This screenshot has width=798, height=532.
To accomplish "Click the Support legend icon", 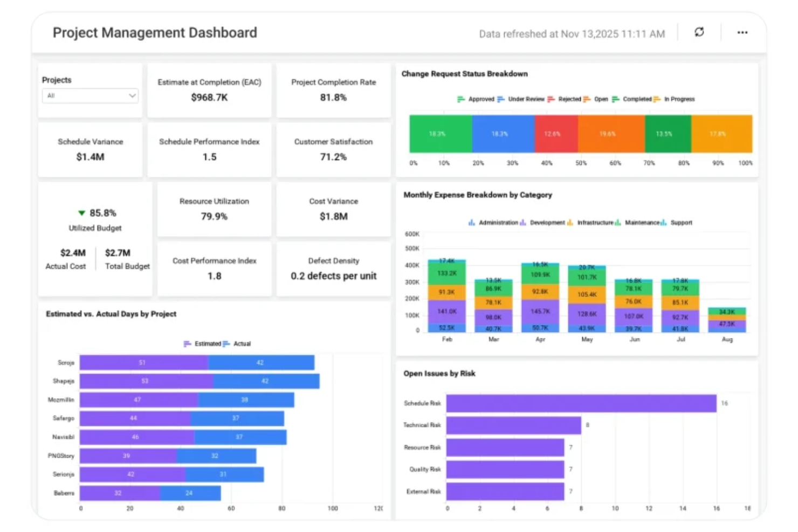I will point(663,222).
